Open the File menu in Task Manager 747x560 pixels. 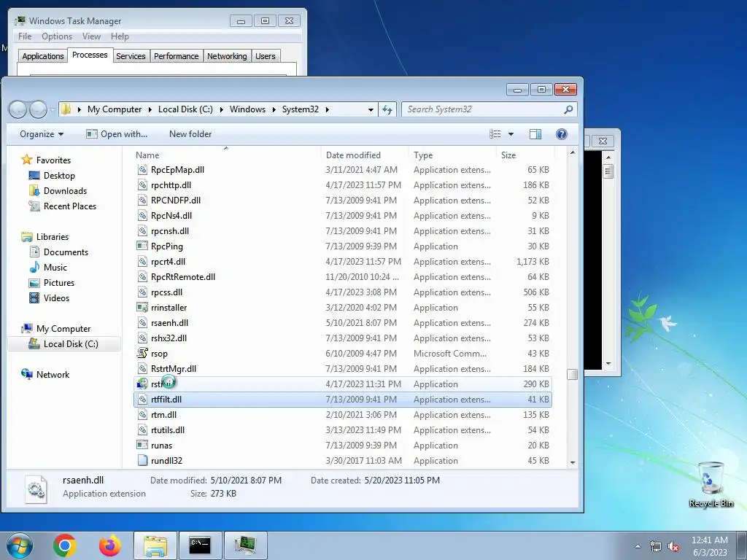click(25, 36)
